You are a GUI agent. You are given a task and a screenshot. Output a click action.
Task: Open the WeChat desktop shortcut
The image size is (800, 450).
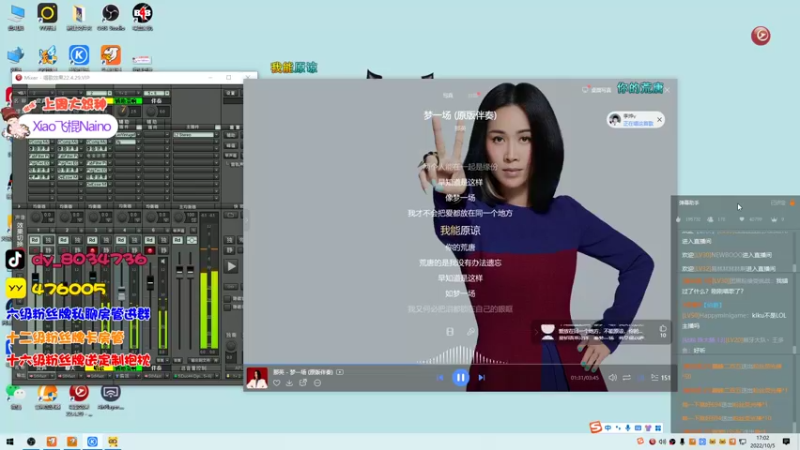click(x=16, y=396)
